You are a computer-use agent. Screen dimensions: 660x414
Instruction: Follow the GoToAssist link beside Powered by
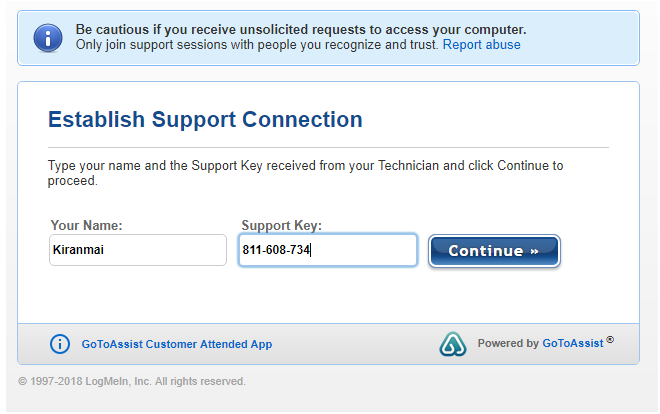pyautogui.click(x=573, y=343)
